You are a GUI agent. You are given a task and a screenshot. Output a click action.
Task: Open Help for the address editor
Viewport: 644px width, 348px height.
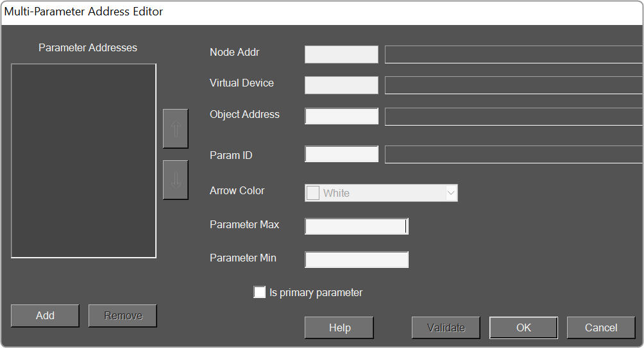click(x=339, y=327)
